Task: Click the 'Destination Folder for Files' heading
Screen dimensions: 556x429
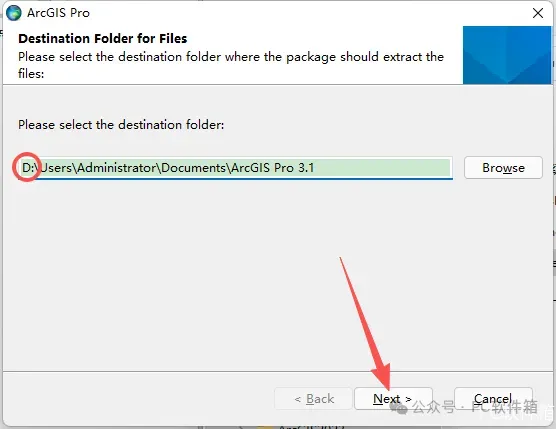Action: (x=102, y=38)
